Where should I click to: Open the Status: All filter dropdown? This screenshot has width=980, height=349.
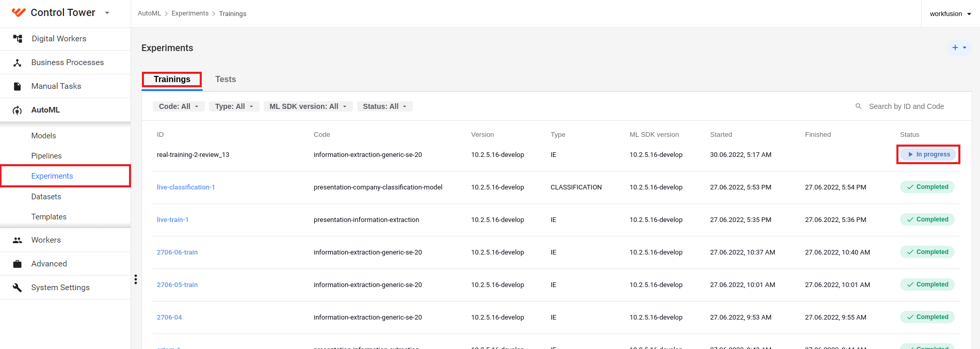click(385, 106)
